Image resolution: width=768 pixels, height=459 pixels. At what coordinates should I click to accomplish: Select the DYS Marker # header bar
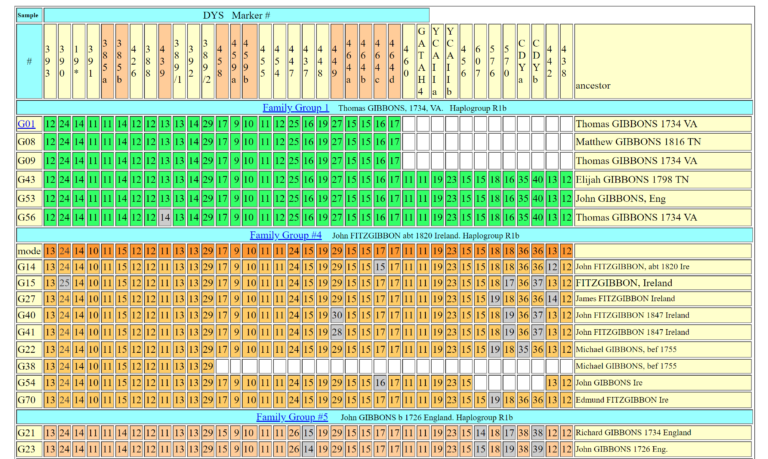pos(237,16)
